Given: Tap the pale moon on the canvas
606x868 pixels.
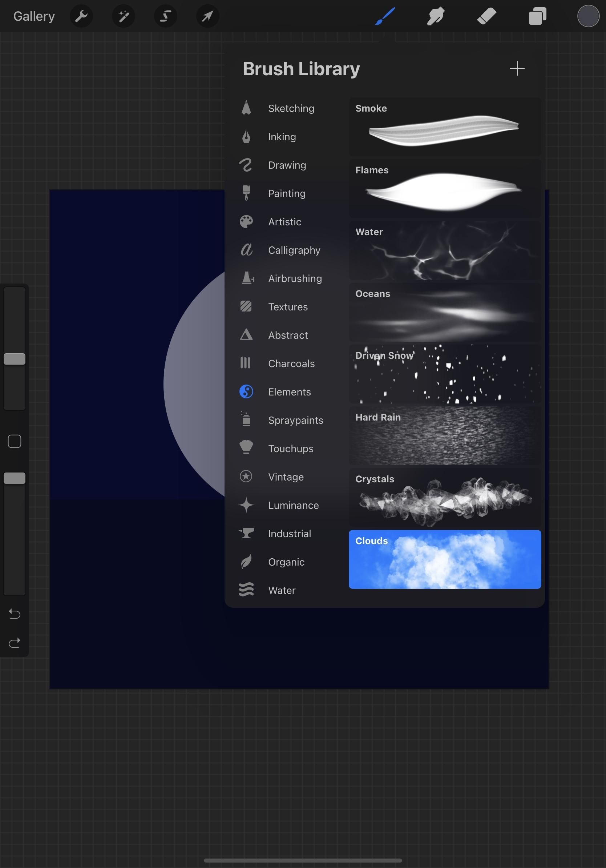Looking at the screenshot, I should click(x=195, y=384).
